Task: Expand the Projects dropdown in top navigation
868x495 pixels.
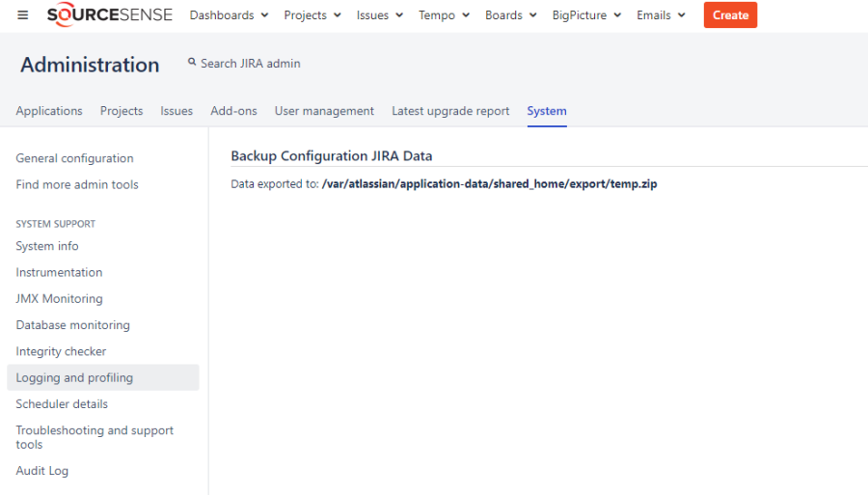Action: coord(312,14)
